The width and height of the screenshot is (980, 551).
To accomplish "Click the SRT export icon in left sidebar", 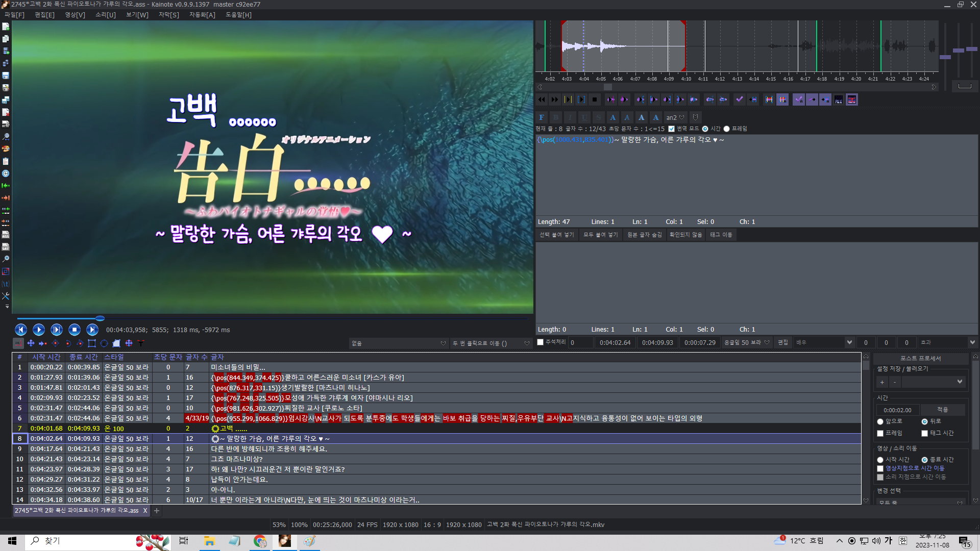I will tap(6, 247).
